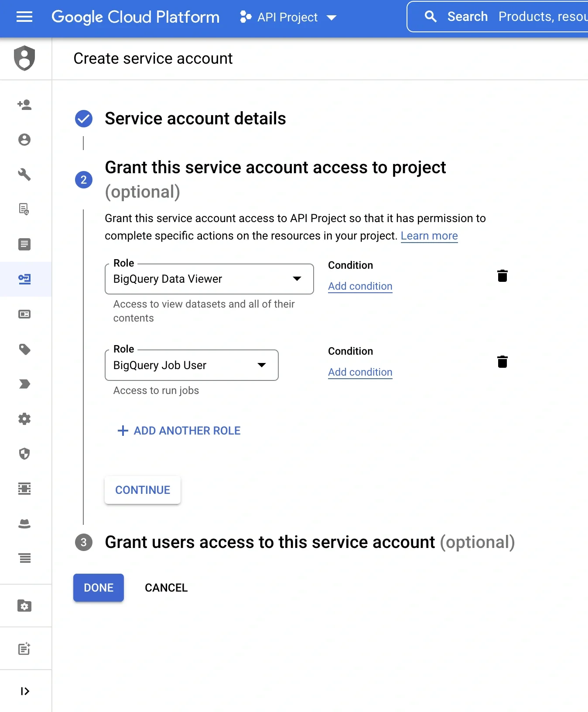This screenshot has height=712, width=588.
Task: Open the Tags arrow-shaped sidebar icon
Action: [24, 384]
